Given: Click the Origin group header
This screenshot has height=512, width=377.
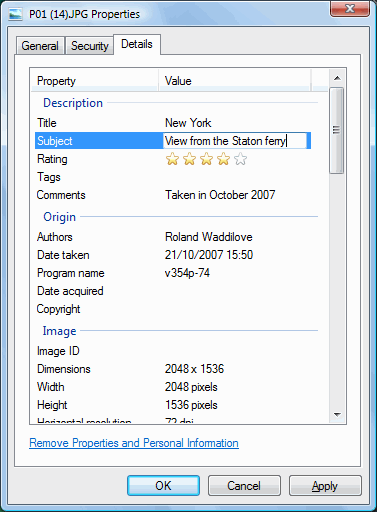Looking at the screenshot, I should pyautogui.click(x=60, y=217).
